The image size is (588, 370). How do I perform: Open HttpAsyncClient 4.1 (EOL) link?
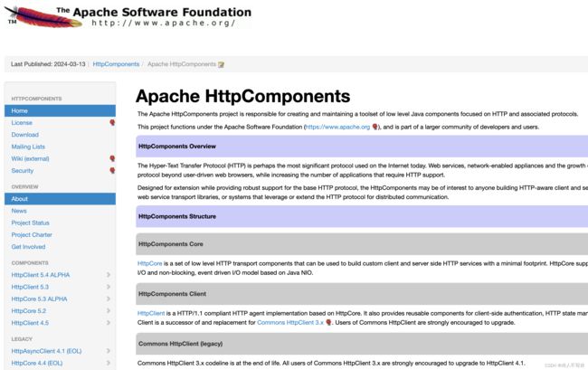(x=46, y=351)
